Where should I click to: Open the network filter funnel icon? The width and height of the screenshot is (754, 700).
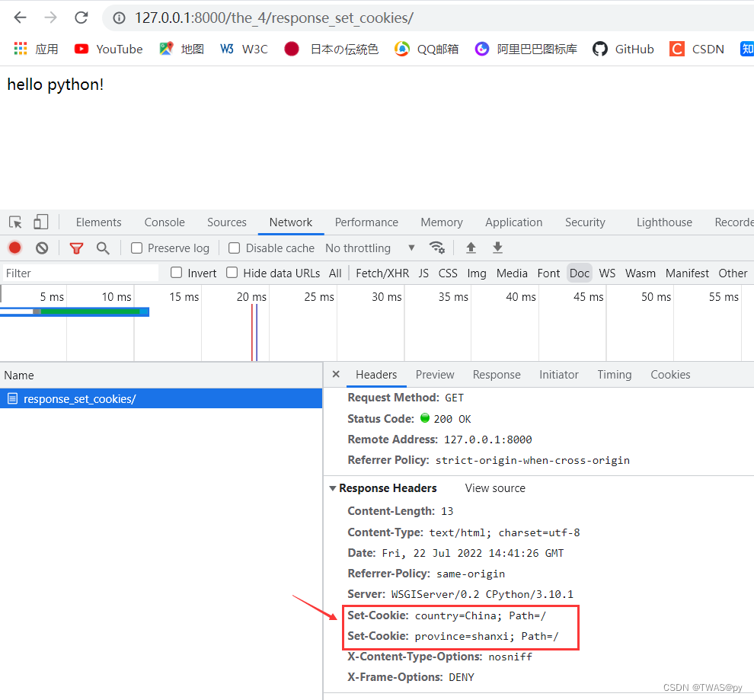pyautogui.click(x=75, y=248)
